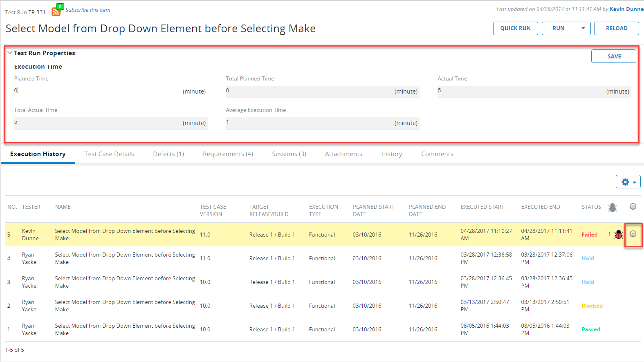
Task: Click the round action icon in row 5
Action: pos(633,234)
